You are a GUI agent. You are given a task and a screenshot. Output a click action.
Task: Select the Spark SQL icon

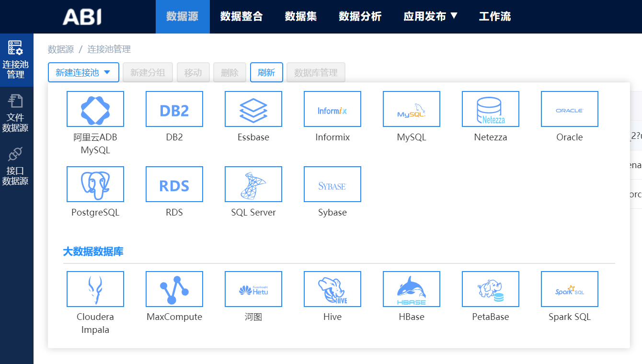[x=569, y=289]
